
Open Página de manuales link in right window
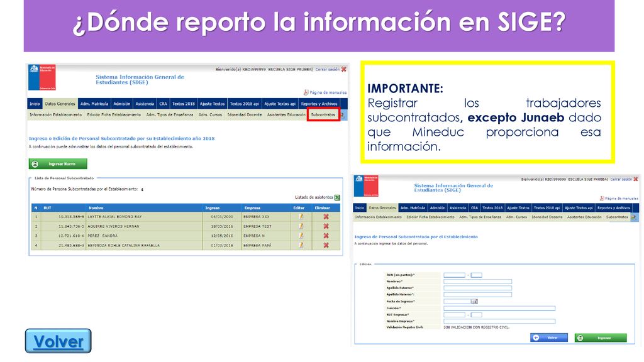[x=621, y=198]
